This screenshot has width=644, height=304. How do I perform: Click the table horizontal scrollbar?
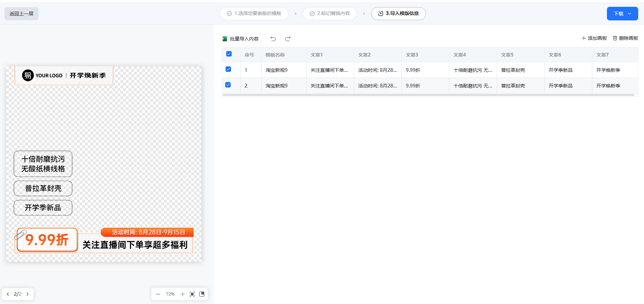click(x=428, y=95)
